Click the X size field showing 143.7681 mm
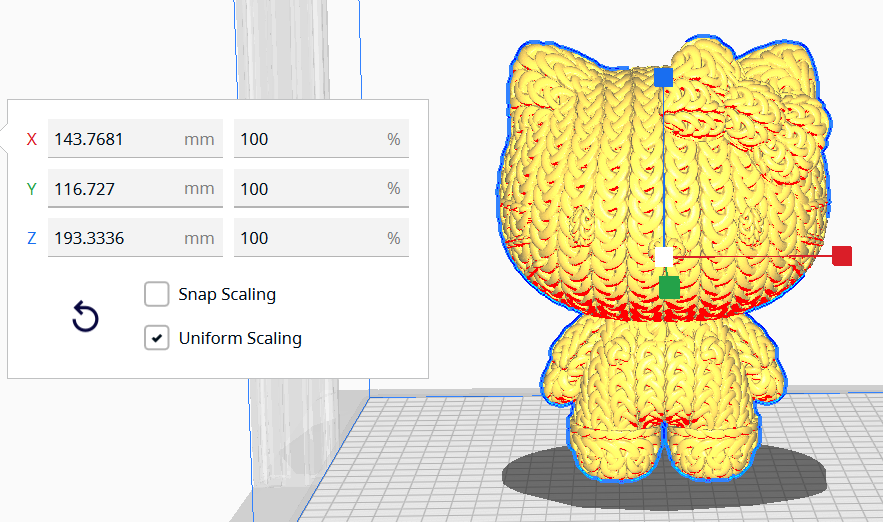883x522 pixels. pyautogui.click(x=135, y=139)
